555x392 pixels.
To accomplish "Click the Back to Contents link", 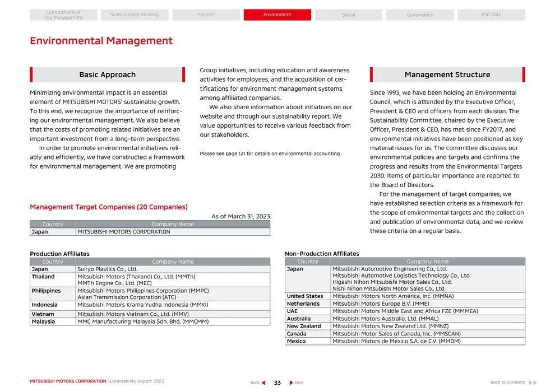I will tap(507, 382).
